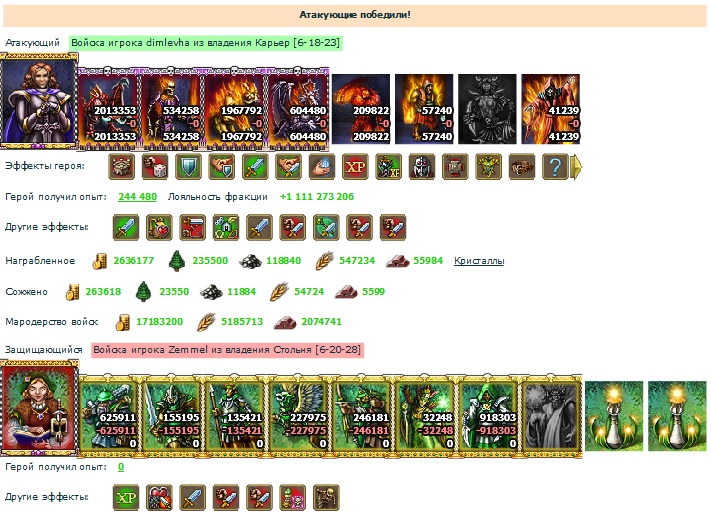Click defender hero experience 0 link

tap(121, 467)
